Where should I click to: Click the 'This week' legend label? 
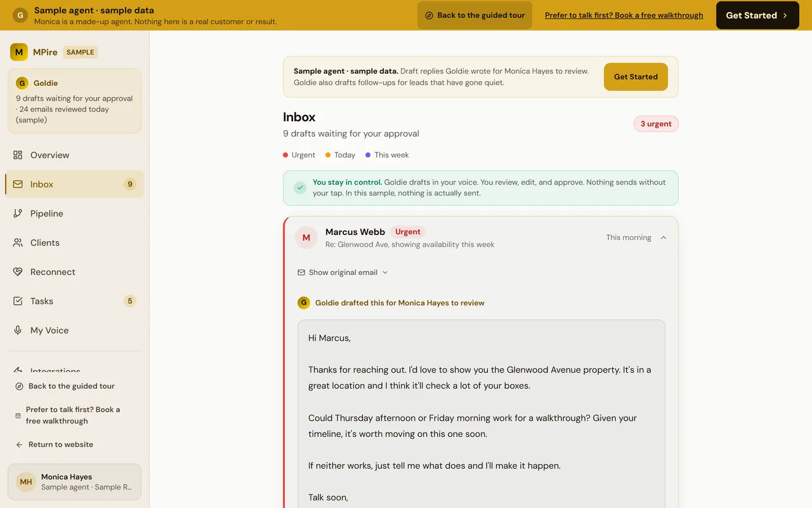click(391, 155)
